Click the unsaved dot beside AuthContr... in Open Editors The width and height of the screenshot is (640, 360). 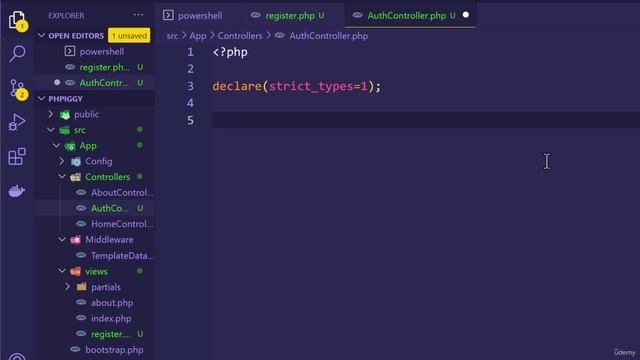57,82
